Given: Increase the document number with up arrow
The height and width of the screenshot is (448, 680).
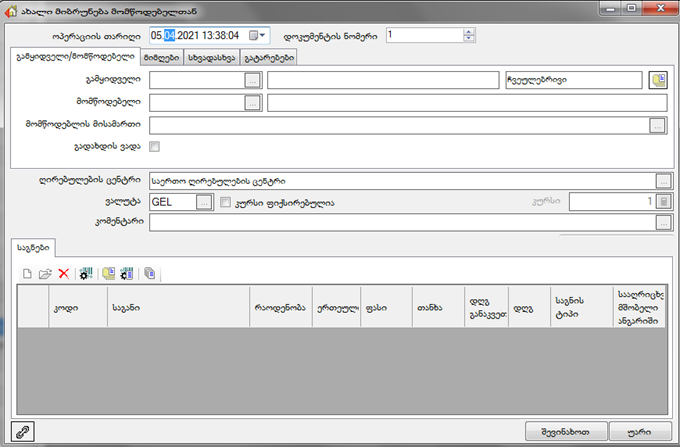Looking at the screenshot, I should click(467, 31).
